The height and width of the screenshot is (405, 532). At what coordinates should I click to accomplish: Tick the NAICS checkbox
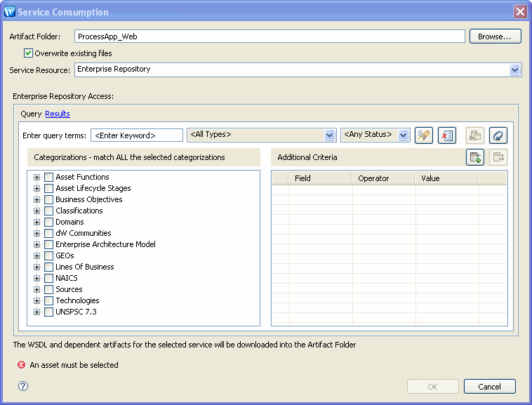click(x=49, y=278)
